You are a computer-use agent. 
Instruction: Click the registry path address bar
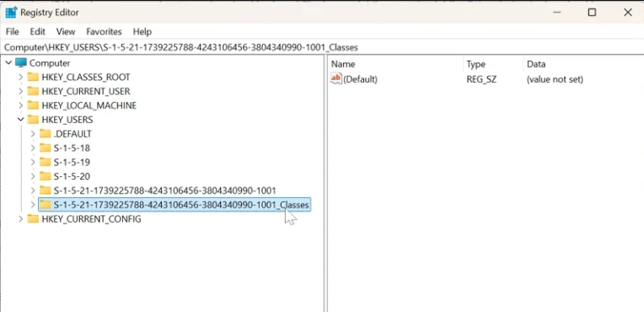(322, 47)
